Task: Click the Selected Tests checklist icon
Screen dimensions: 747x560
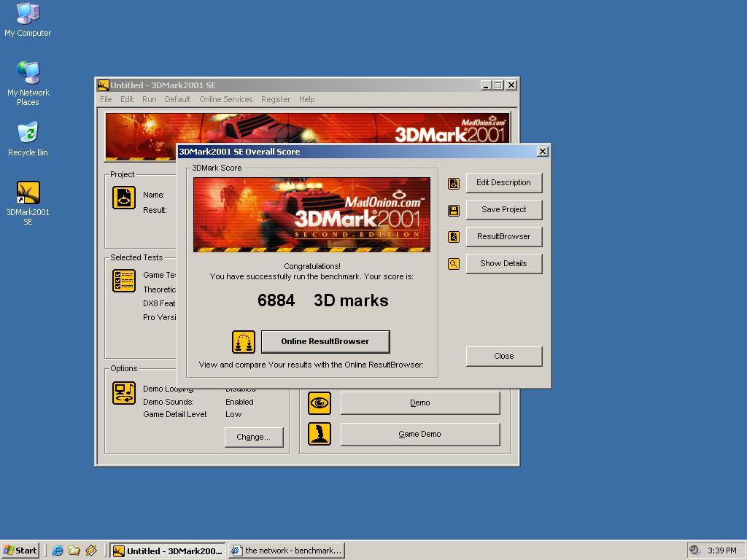Action: pos(124,281)
